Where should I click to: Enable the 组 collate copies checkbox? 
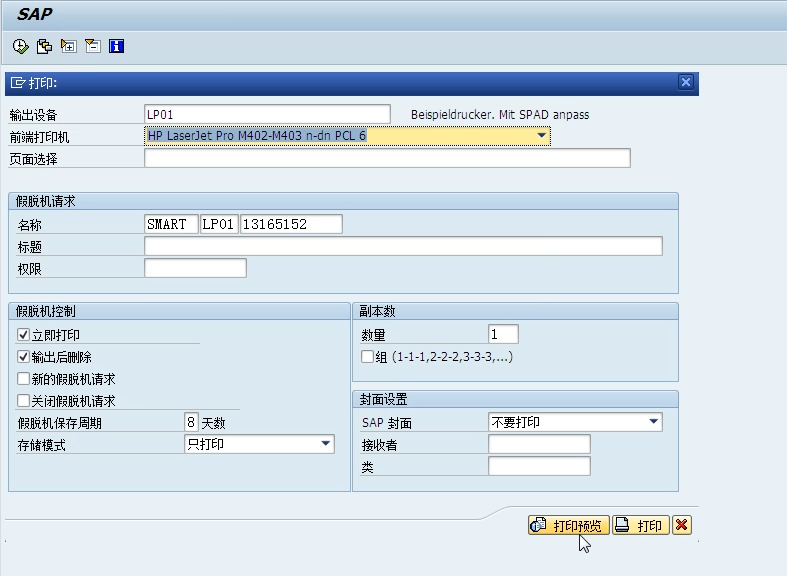(367, 357)
